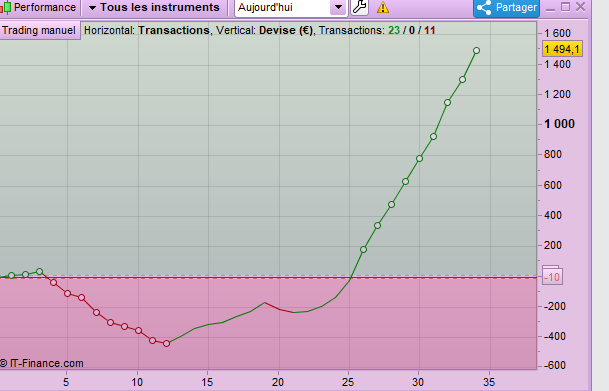This screenshot has height=391, width=609.
Task: Click the green winning transactions count 23
Action: click(x=394, y=30)
